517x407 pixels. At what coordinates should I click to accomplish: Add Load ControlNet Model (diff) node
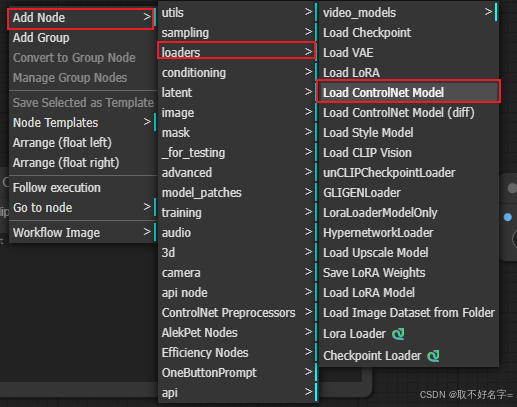pyautogui.click(x=409, y=113)
